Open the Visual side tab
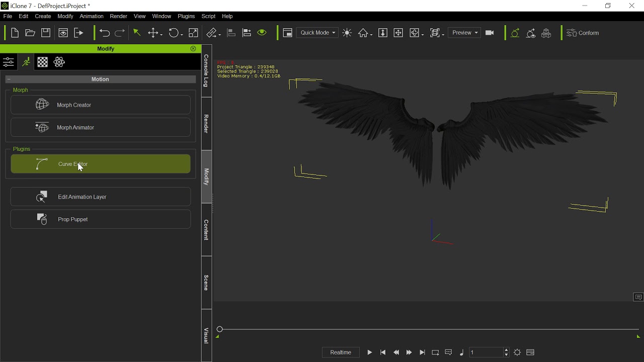The image size is (644, 362). [206, 335]
